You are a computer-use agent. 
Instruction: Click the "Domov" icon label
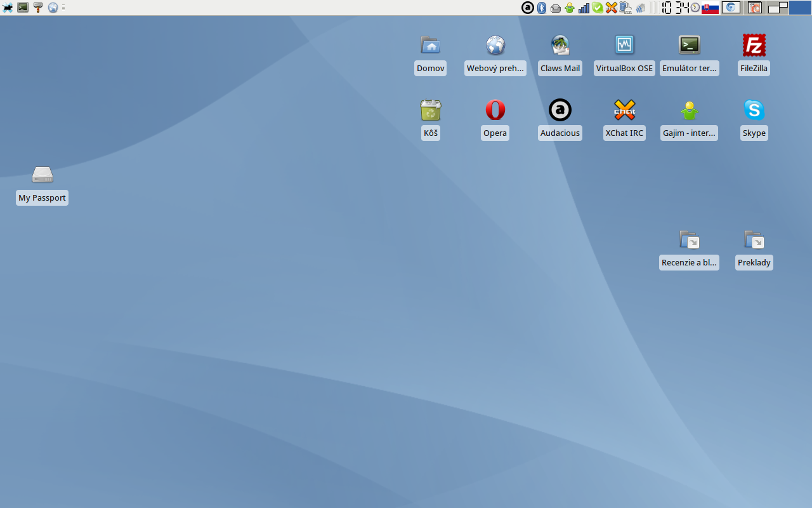tap(431, 68)
